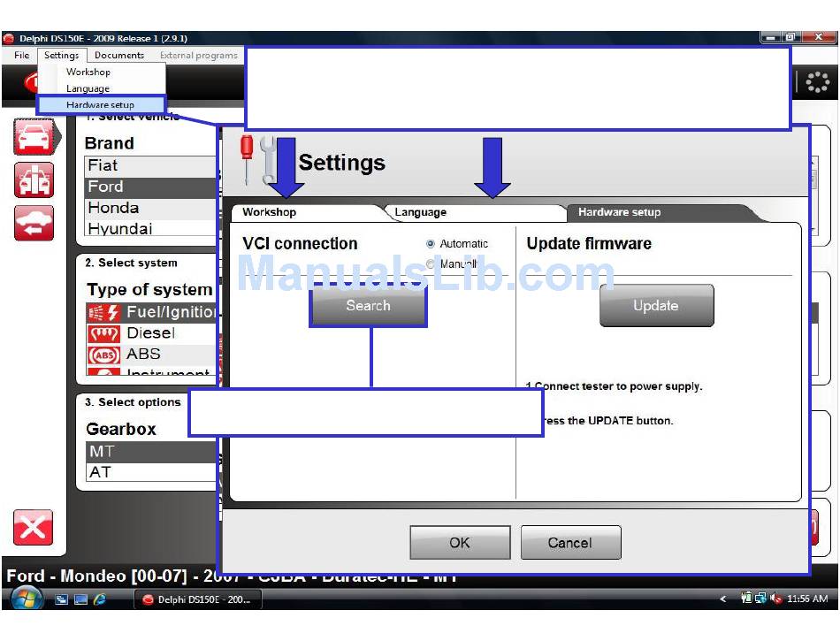The width and height of the screenshot is (840, 641).
Task: Click the car with back-arrow sidebar icon
Action: pyautogui.click(x=34, y=223)
